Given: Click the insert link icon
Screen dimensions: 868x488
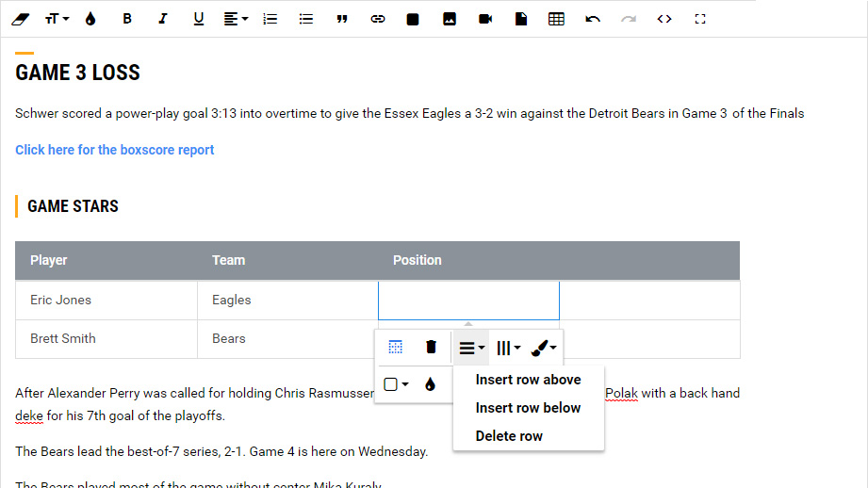Looking at the screenshot, I should 378,19.
